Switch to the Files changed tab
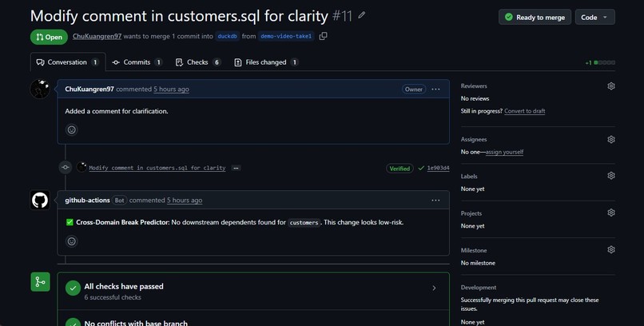 point(266,62)
